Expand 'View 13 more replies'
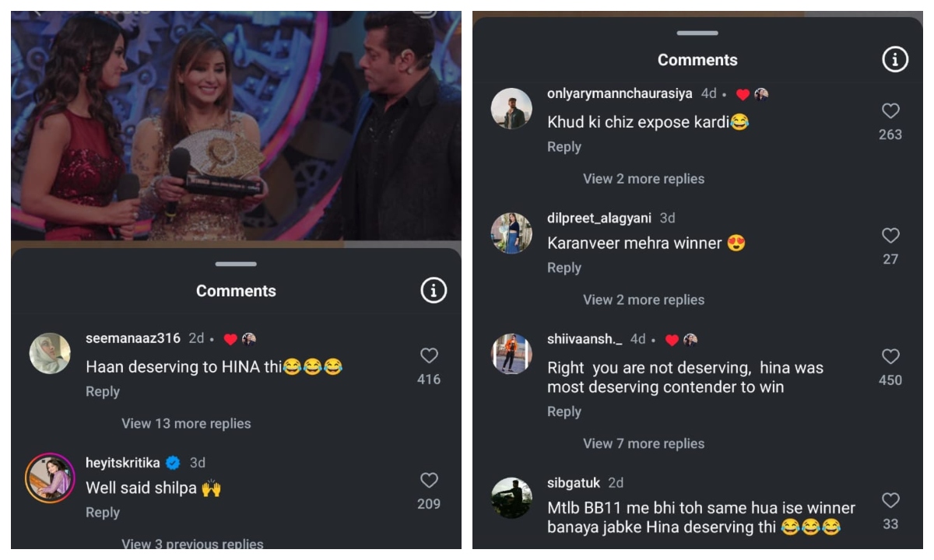Viewport: 934px width, 560px height. pos(186,424)
